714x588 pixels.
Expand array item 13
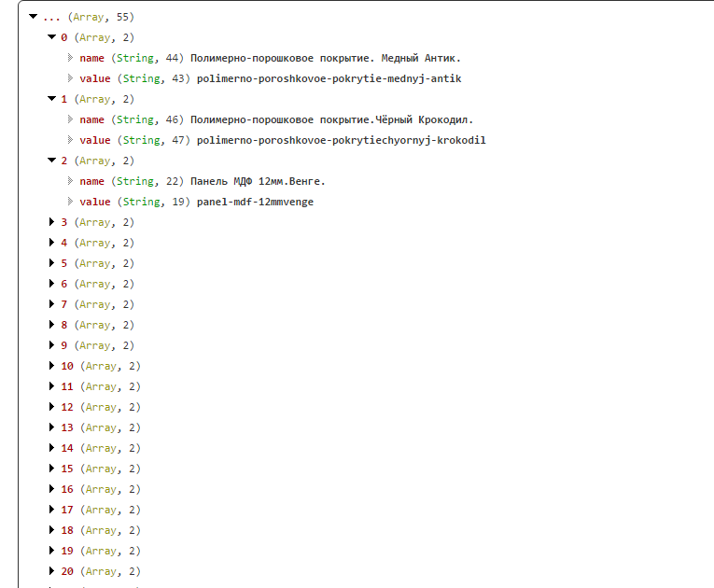pos(52,427)
